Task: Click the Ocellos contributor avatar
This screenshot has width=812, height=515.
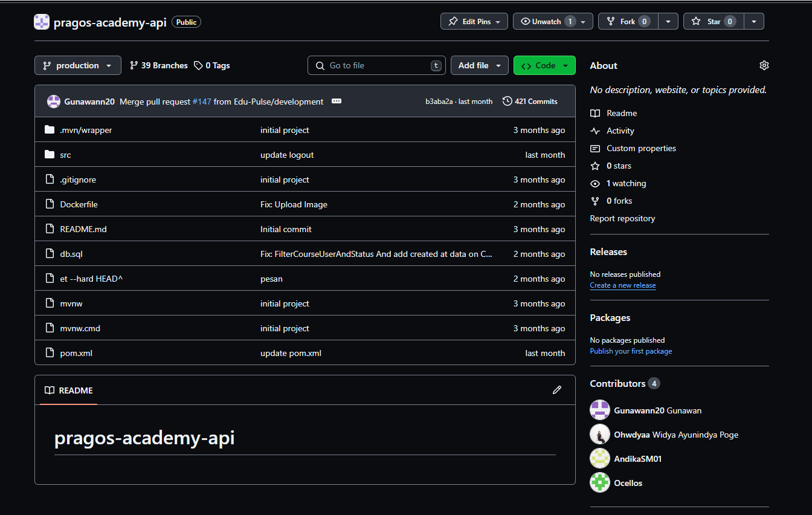Action: pos(599,483)
